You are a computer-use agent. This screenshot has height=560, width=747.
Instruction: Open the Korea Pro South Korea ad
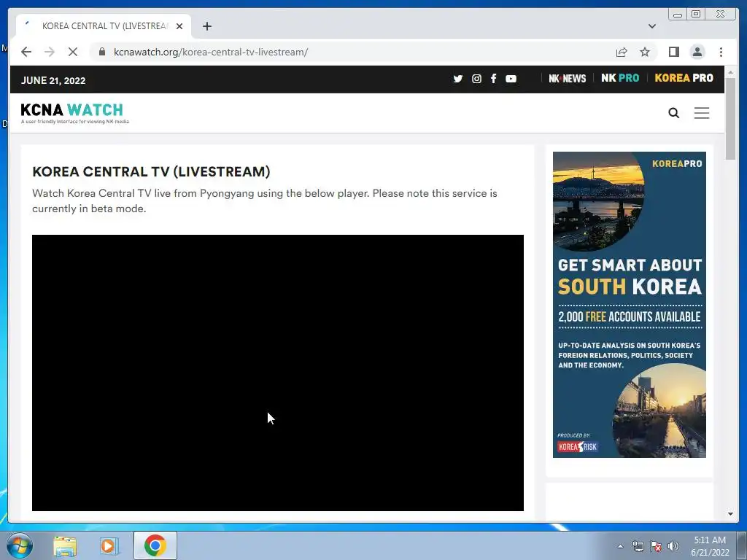[630, 305]
